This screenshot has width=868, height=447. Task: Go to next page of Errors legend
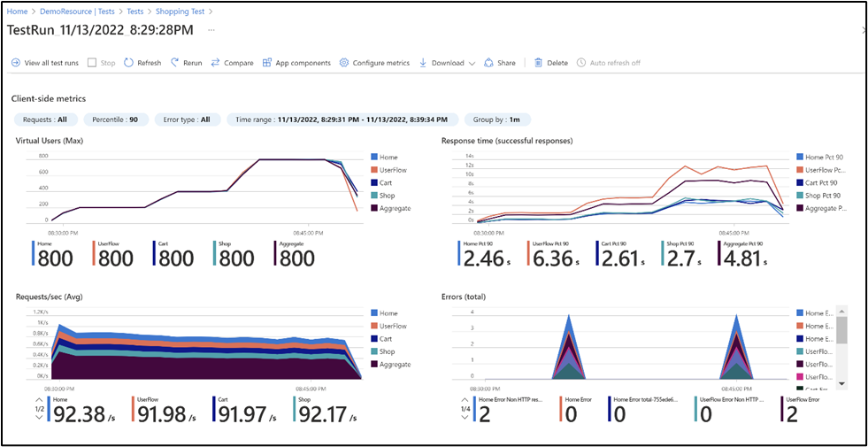pos(466,417)
